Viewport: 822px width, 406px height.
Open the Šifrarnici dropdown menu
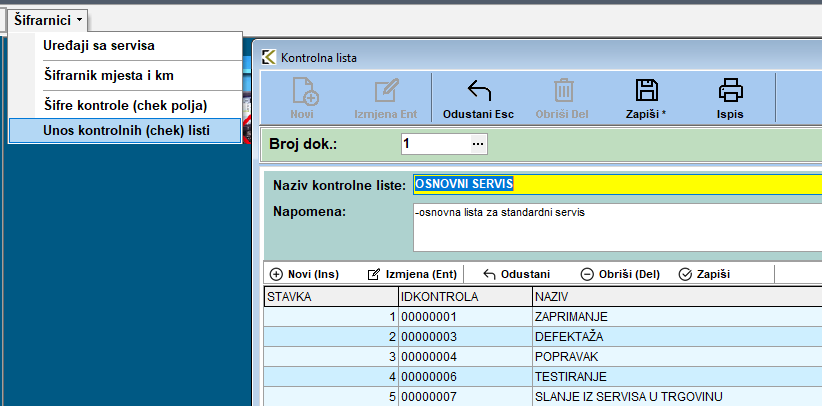pyautogui.click(x=48, y=20)
